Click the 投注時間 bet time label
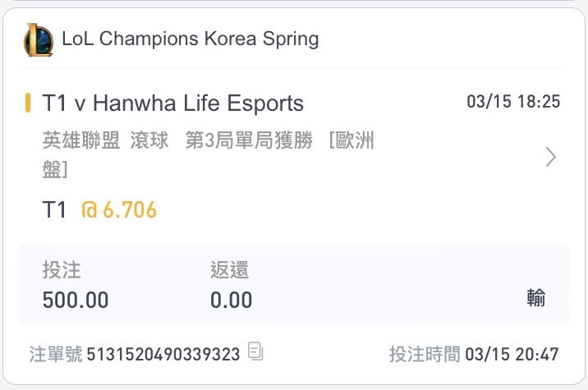This screenshot has width=588, height=390. coord(425,354)
